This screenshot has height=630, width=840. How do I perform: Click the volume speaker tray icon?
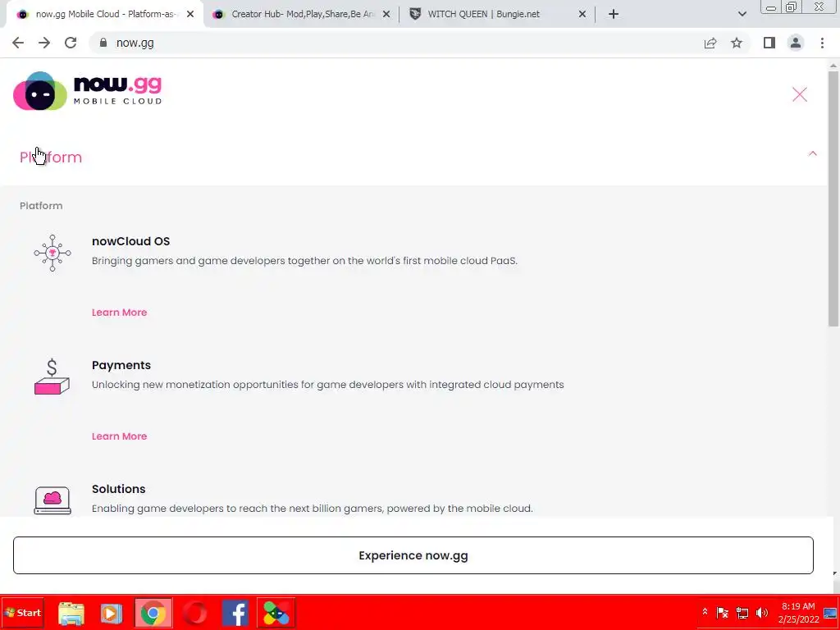761,613
